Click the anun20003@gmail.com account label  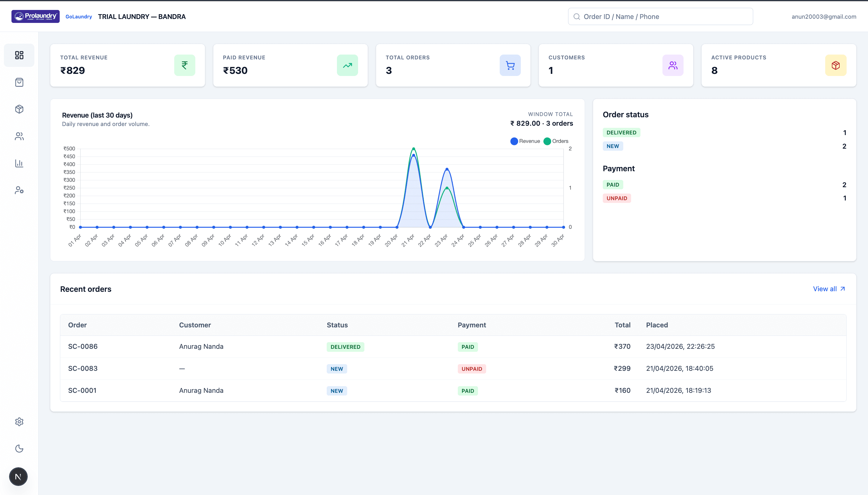[x=824, y=17]
